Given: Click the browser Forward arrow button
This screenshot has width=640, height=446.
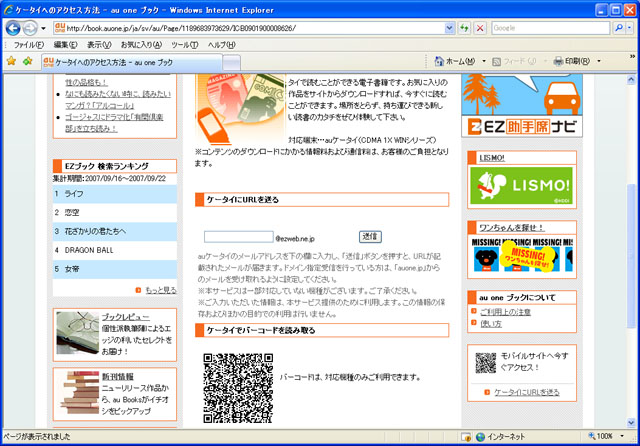Looking at the screenshot, I should click(29, 28).
